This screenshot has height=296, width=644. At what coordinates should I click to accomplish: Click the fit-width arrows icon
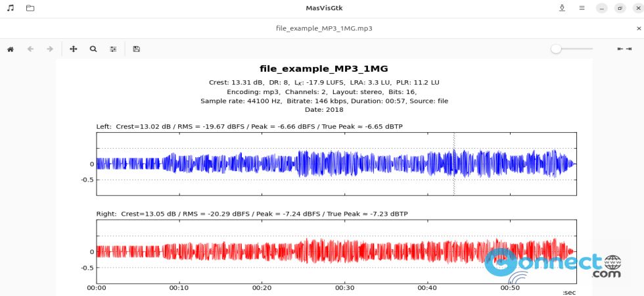point(625,49)
